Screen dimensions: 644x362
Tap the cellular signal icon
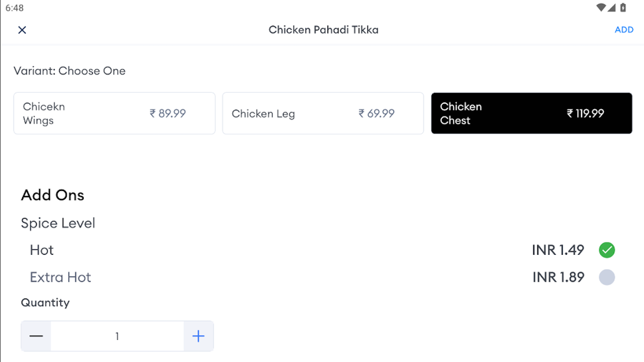coord(611,8)
